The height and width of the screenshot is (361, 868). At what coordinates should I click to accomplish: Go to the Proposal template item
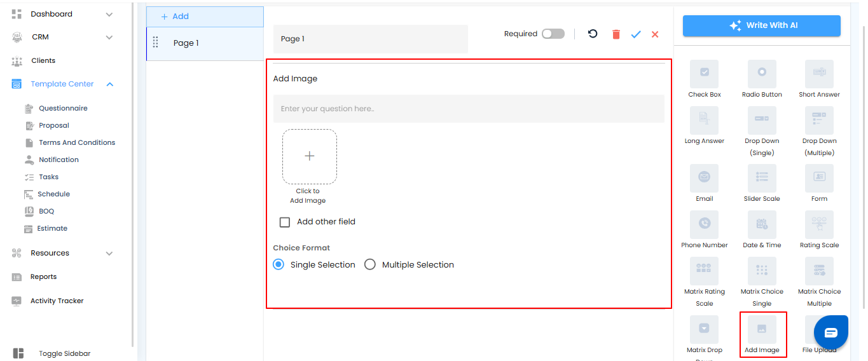click(x=53, y=125)
